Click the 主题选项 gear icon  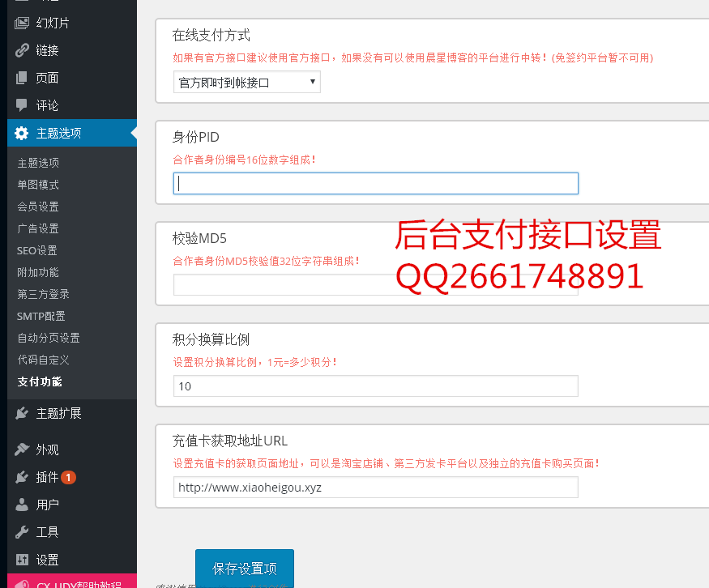click(x=22, y=133)
